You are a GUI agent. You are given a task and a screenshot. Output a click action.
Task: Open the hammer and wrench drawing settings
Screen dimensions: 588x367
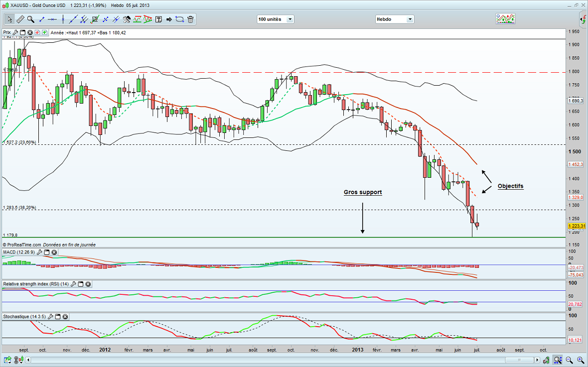tap(127, 19)
